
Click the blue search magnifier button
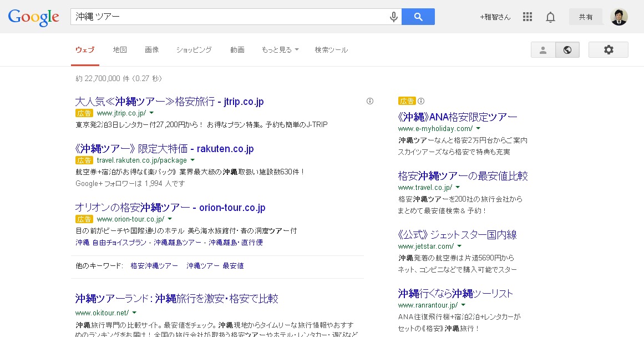[418, 17]
